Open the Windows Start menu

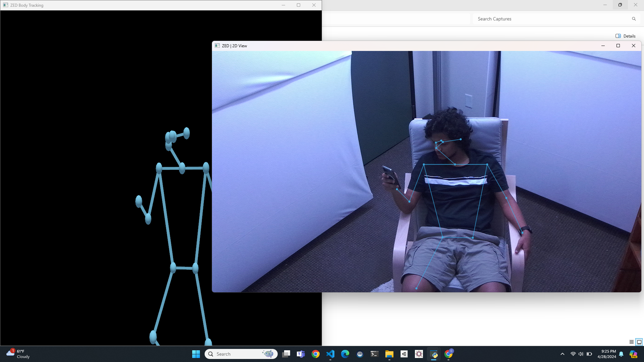tap(196, 354)
